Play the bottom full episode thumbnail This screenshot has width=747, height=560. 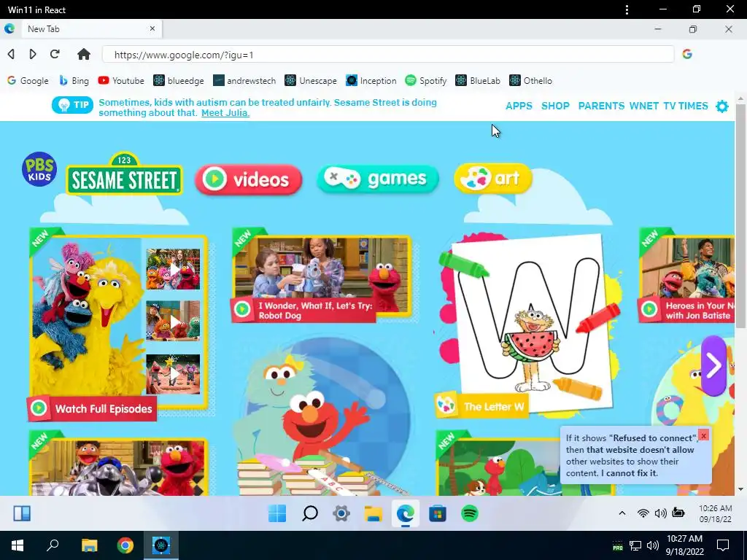click(173, 374)
